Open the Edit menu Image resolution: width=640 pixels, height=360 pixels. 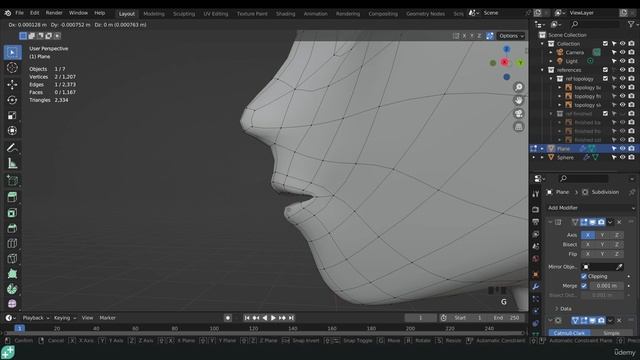(34, 13)
